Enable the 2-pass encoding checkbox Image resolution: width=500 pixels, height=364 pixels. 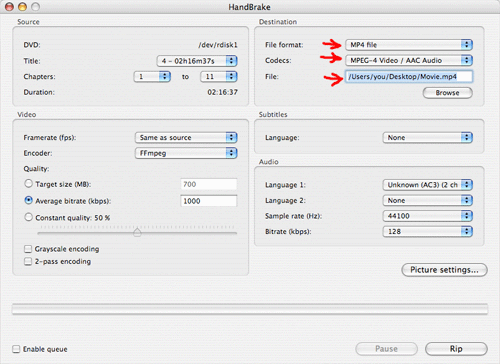[x=28, y=261]
